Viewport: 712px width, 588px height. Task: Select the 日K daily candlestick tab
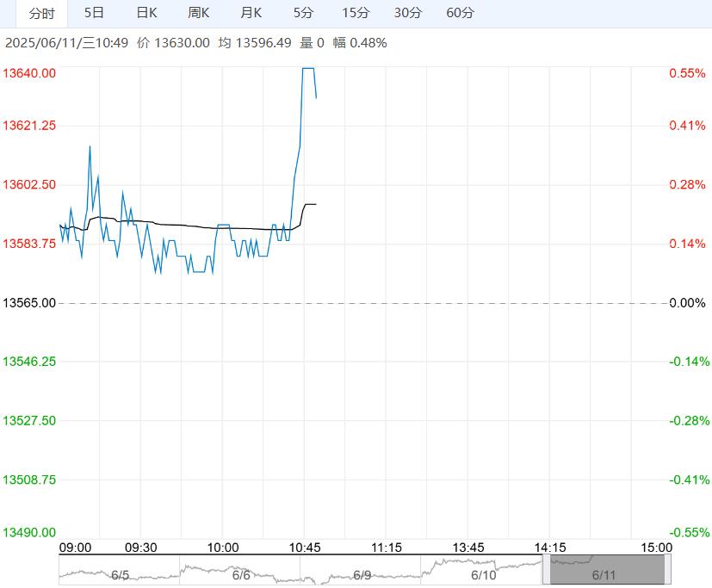tap(147, 13)
